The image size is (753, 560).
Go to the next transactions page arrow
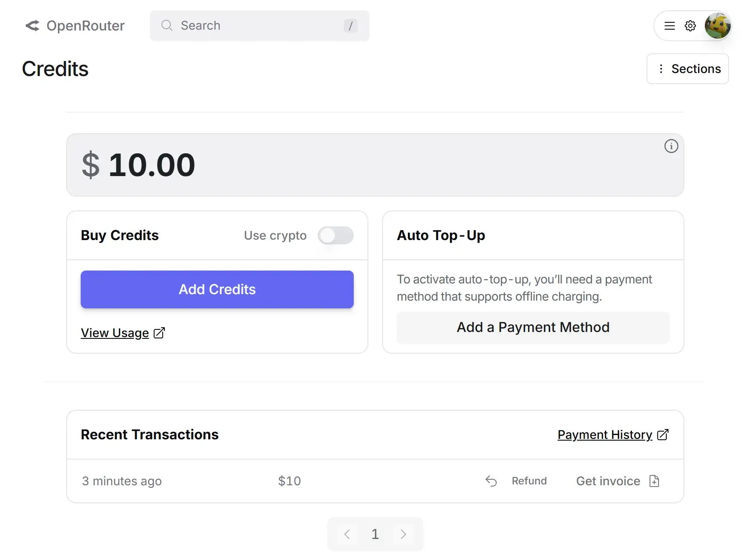(x=403, y=534)
